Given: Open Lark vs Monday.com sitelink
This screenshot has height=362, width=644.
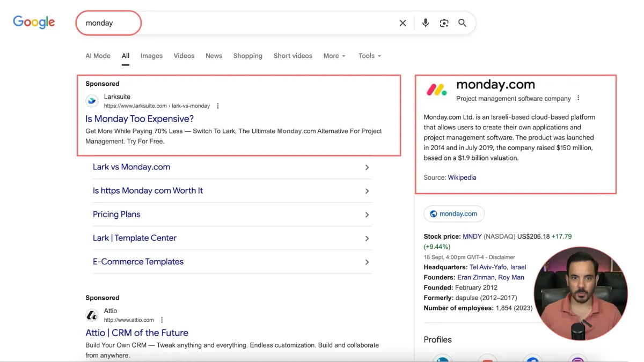Looking at the screenshot, I should (x=131, y=167).
